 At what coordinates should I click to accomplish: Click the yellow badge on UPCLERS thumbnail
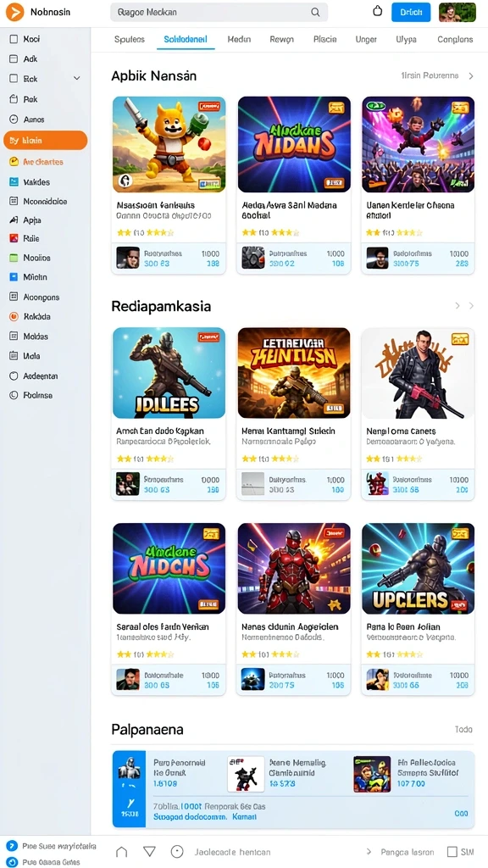(460, 533)
